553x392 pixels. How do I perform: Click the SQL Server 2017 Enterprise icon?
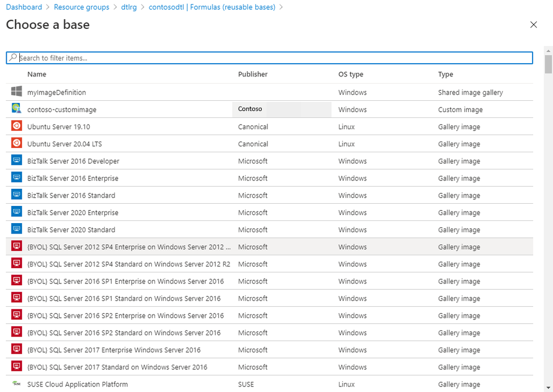click(x=17, y=349)
